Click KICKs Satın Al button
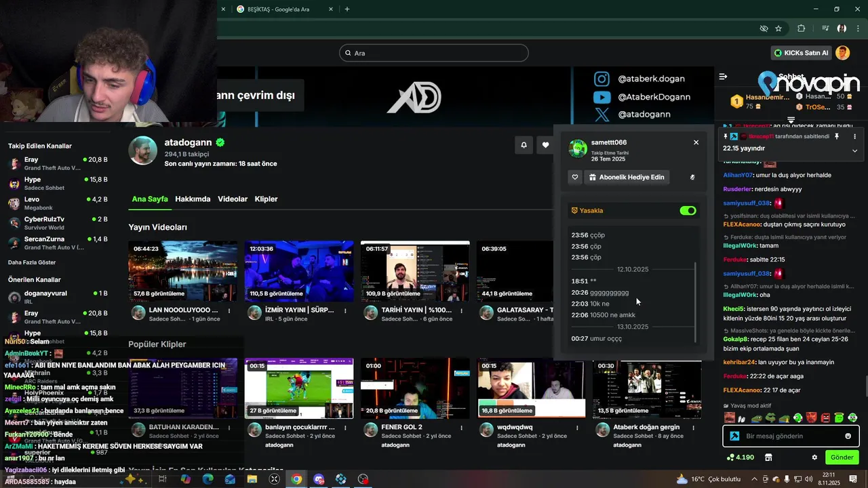The image size is (868, 488). click(x=801, y=53)
